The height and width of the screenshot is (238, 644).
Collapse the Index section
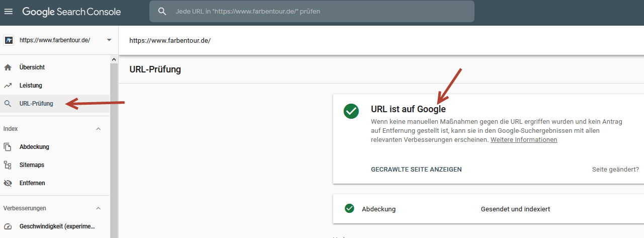click(99, 129)
